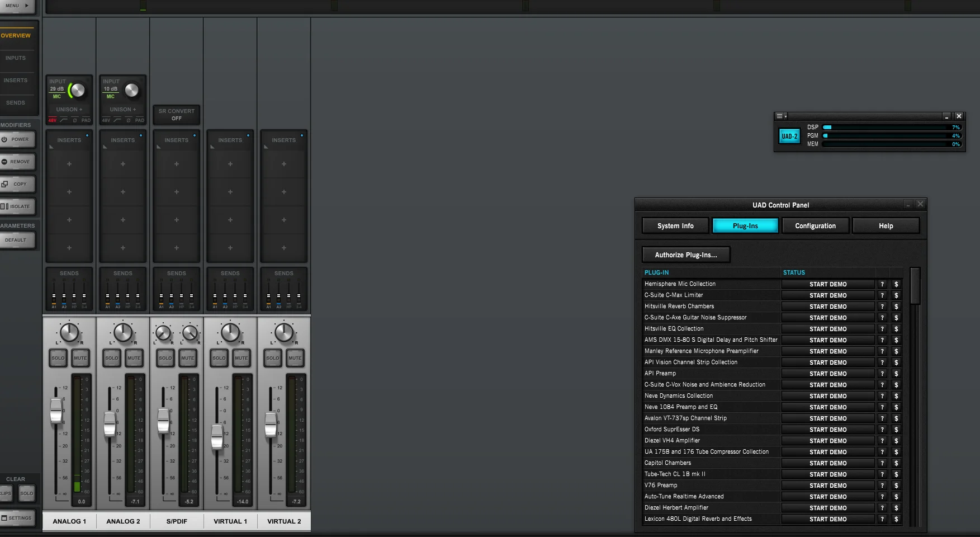The width and height of the screenshot is (980, 537).
Task: Click the plus in S/PDIF's second insert slot
Action: (x=177, y=192)
